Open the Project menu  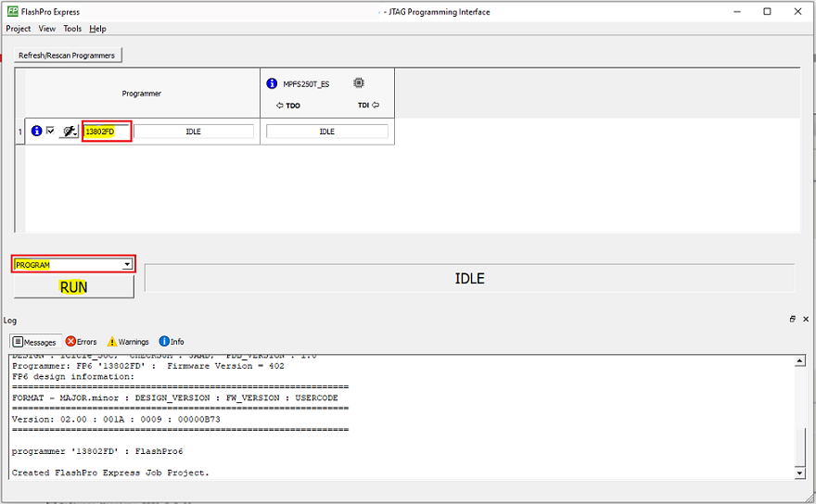pyautogui.click(x=19, y=29)
